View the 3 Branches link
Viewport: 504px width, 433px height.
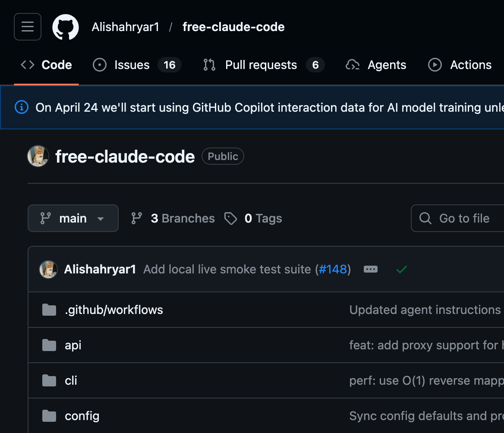pos(173,218)
